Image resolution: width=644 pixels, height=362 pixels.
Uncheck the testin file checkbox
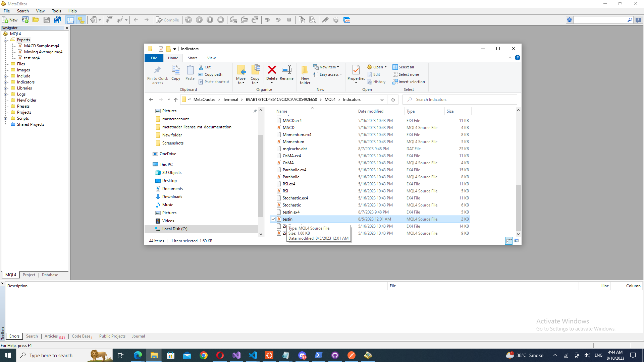point(273,219)
